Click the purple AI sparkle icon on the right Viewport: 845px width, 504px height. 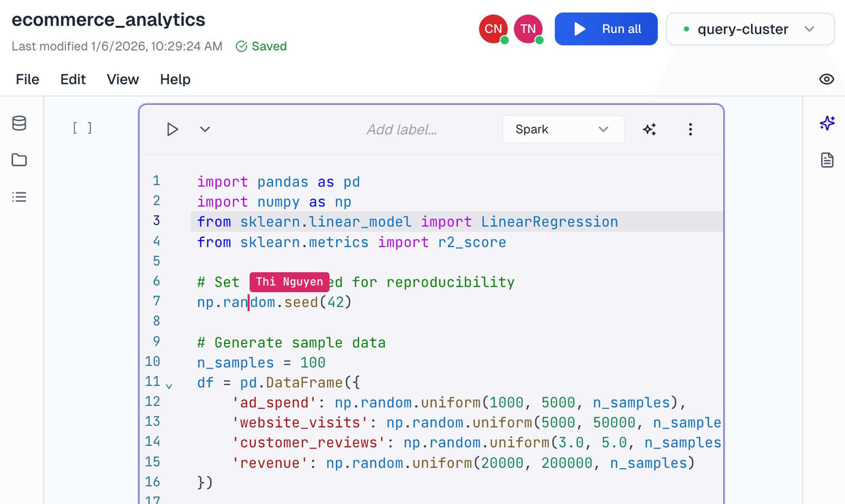click(827, 124)
